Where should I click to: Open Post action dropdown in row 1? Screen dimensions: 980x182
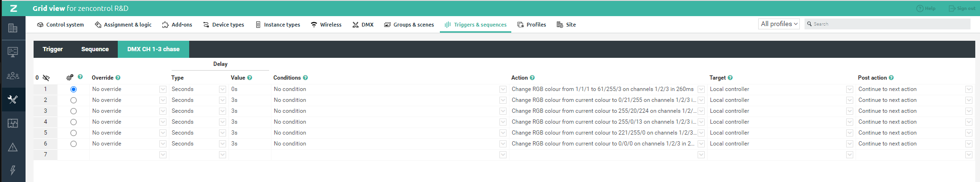[969, 89]
